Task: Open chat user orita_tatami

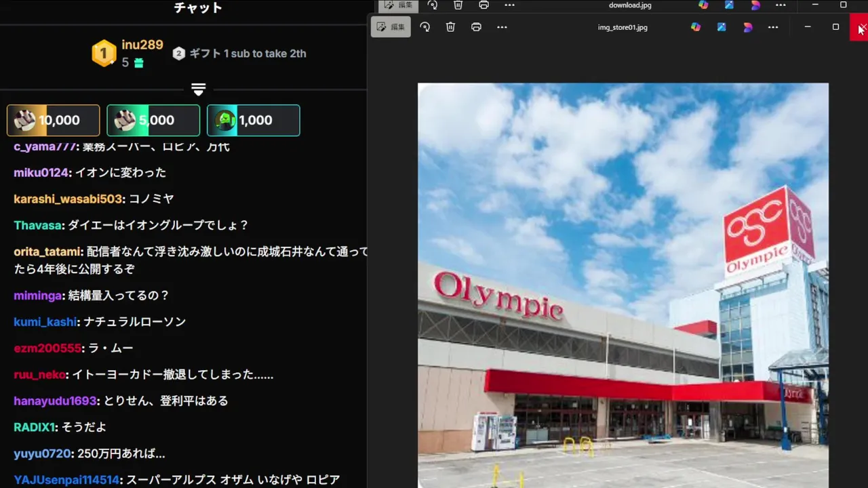Action: tap(47, 251)
